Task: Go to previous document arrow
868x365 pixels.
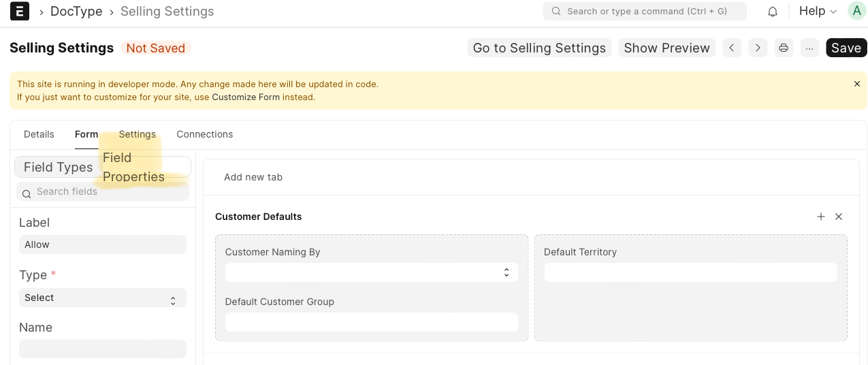Action: (x=732, y=48)
